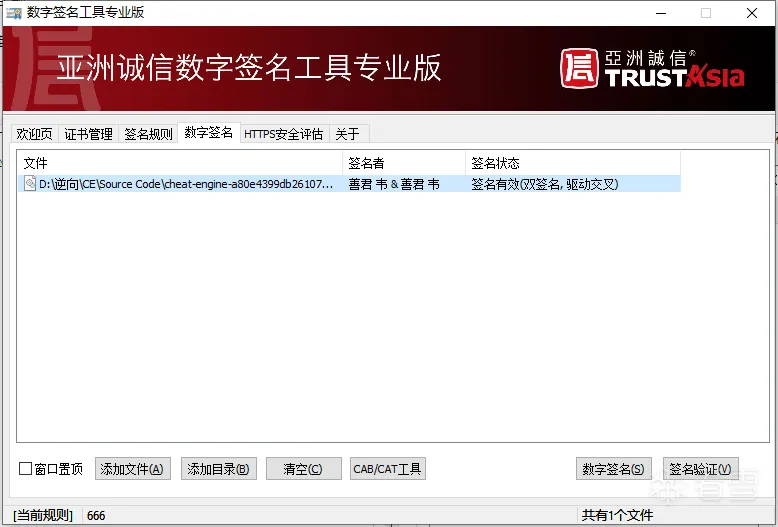Click the 添加目录(B) button

(218, 468)
